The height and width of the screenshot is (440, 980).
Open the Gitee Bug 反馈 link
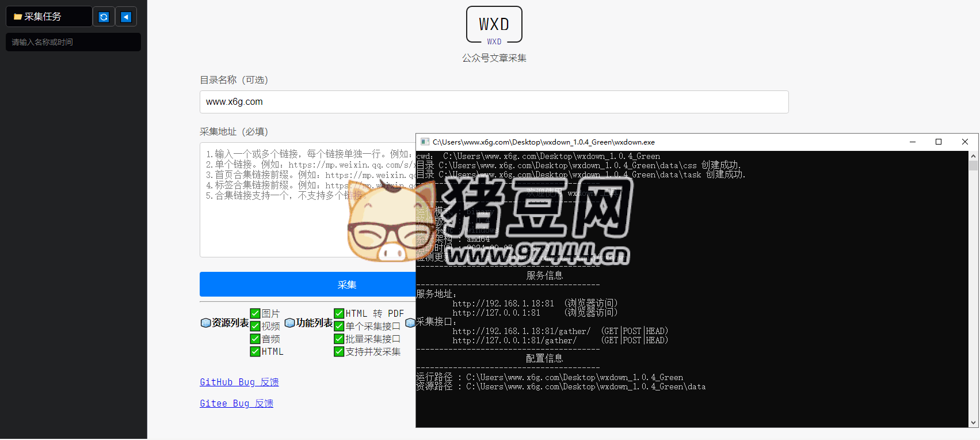coord(236,403)
